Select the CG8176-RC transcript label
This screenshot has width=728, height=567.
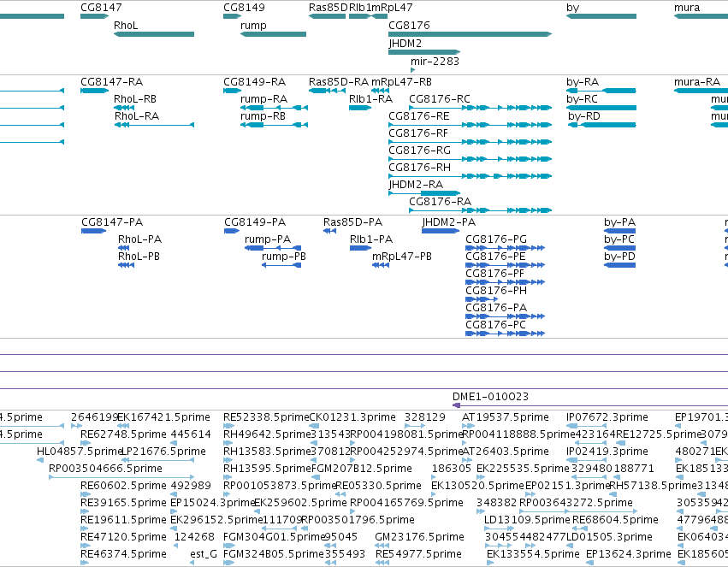point(440,99)
